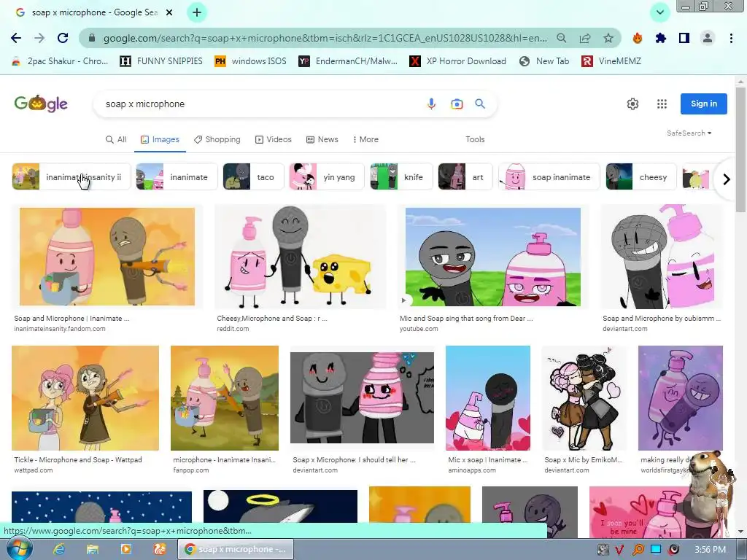
Task: Click the Google Halloween logo
Action: coord(41,104)
